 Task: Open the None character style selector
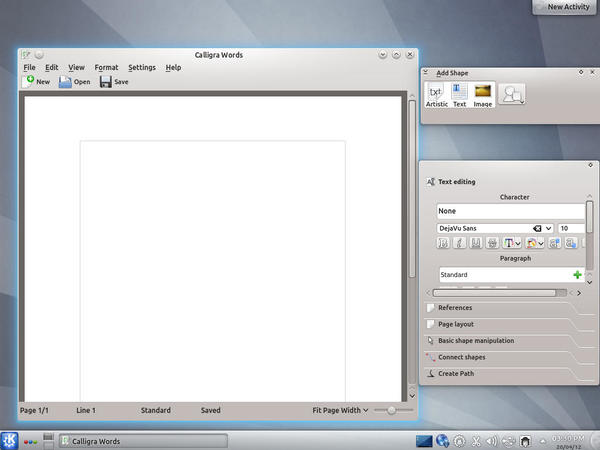[510, 211]
